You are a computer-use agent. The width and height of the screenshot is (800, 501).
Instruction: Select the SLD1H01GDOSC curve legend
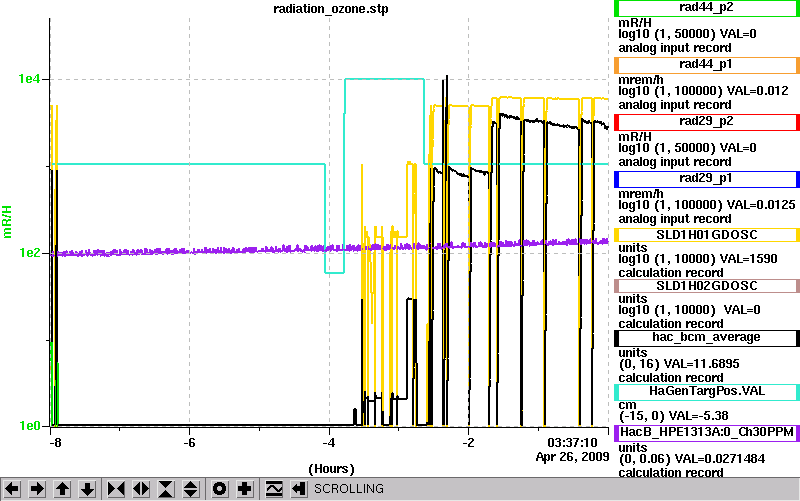click(x=707, y=235)
